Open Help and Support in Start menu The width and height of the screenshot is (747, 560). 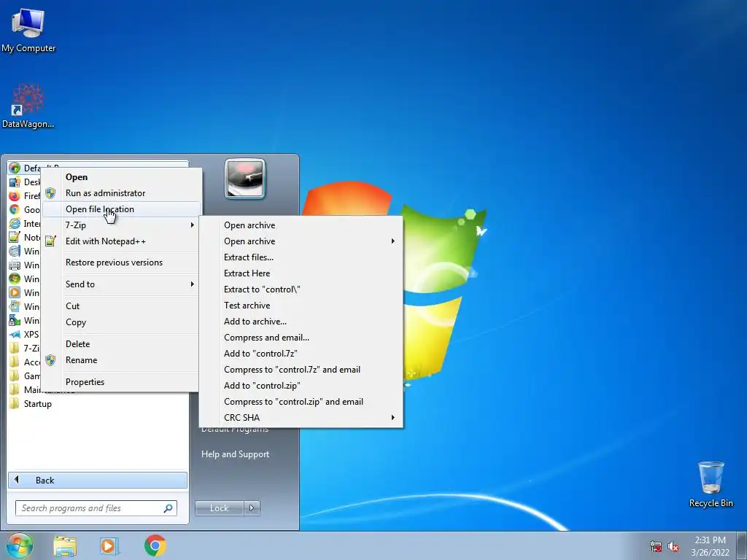(236, 454)
